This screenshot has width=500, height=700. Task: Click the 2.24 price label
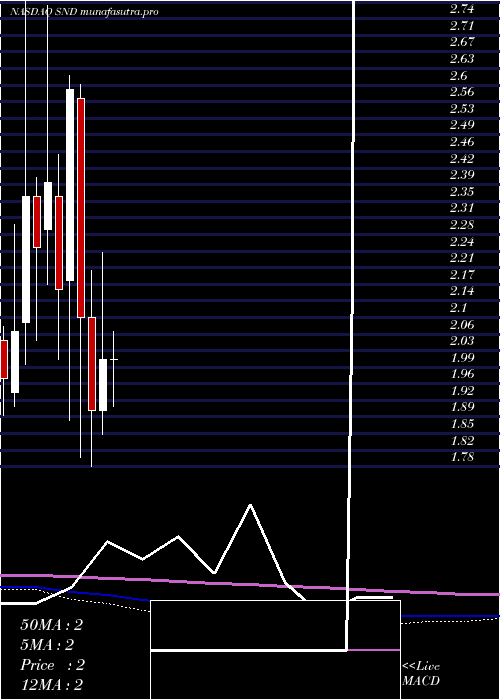[462, 242]
